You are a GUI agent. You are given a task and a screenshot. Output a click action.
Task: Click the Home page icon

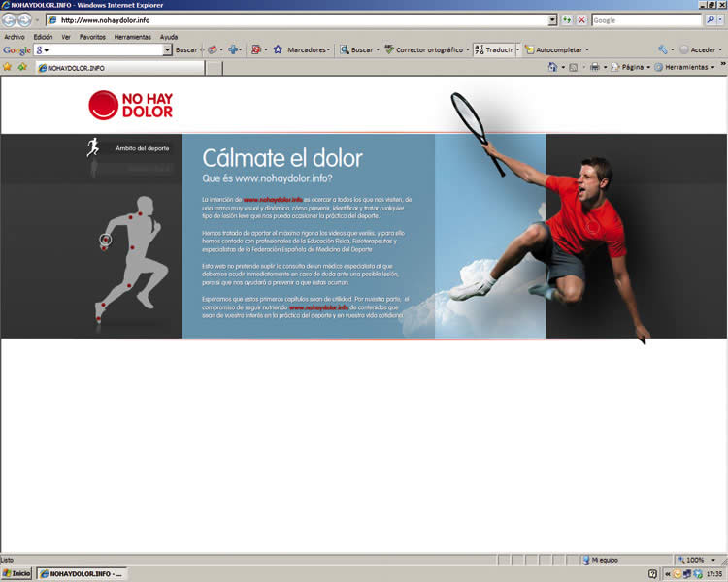click(552, 67)
